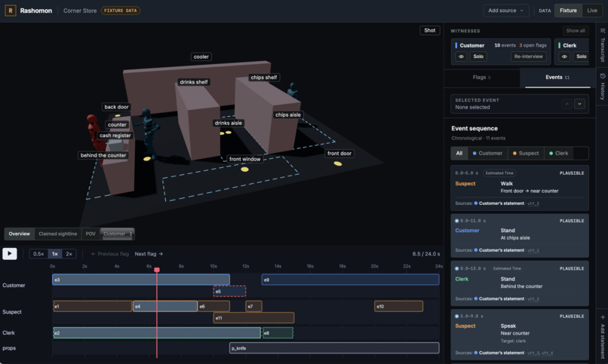
Task: Set playback speed to 1x
Action: click(x=55, y=254)
